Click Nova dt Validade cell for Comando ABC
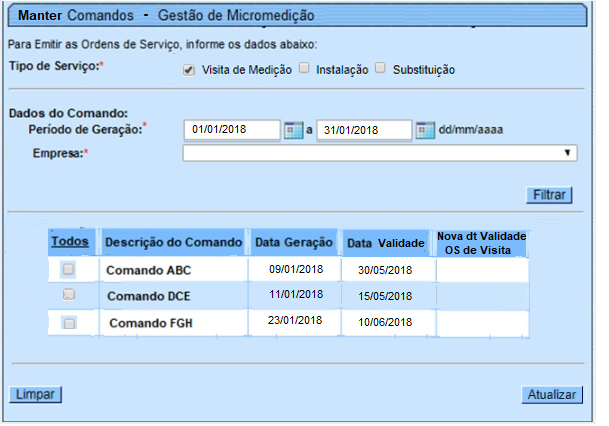The height and width of the screenshot is (426, 609). (482, 270)
